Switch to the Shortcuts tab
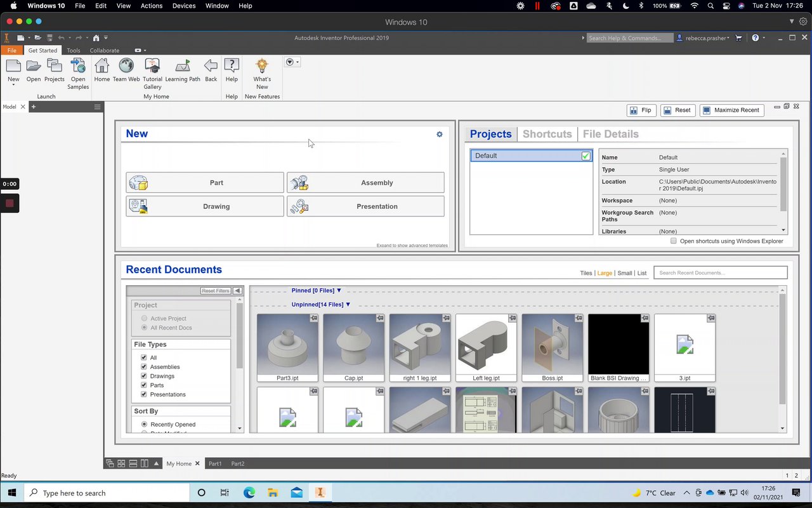The width and height of the screenshot is (812, 508). 547,134
